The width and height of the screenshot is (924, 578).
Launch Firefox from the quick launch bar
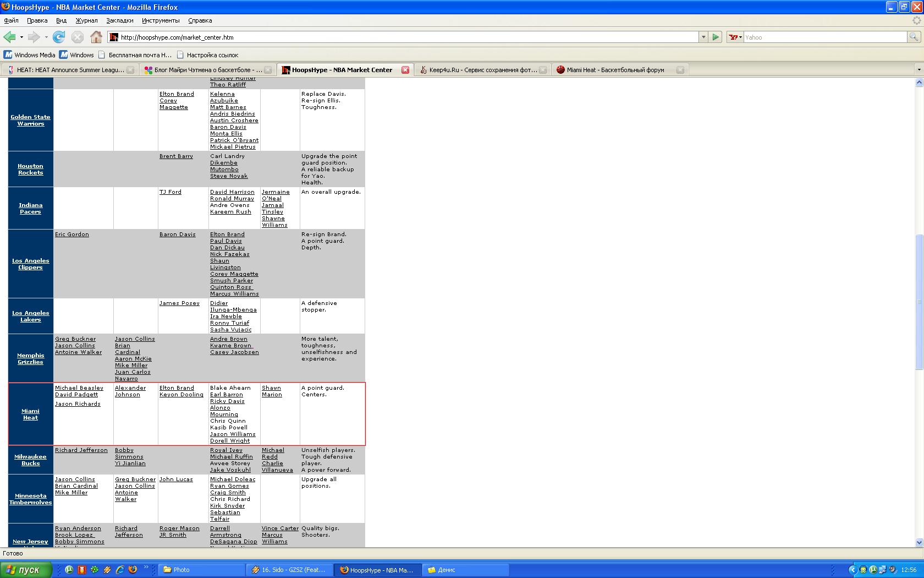133,570
